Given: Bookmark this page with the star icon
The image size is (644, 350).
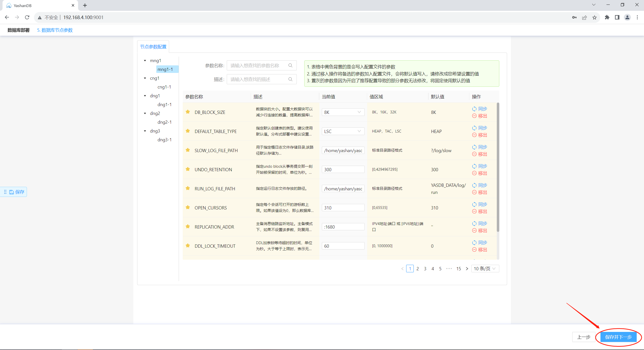Looking at the screenshot, I should click(x=594, y=17).
